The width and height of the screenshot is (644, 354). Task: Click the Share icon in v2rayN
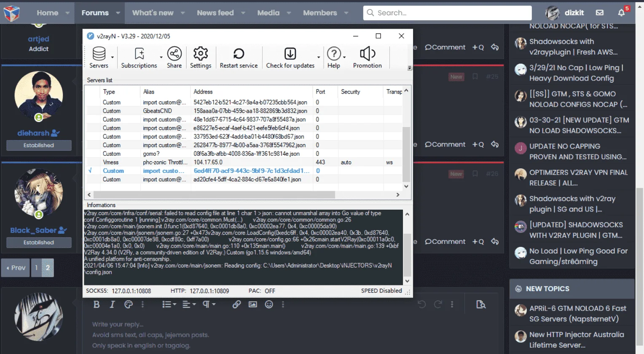[174, 54]
